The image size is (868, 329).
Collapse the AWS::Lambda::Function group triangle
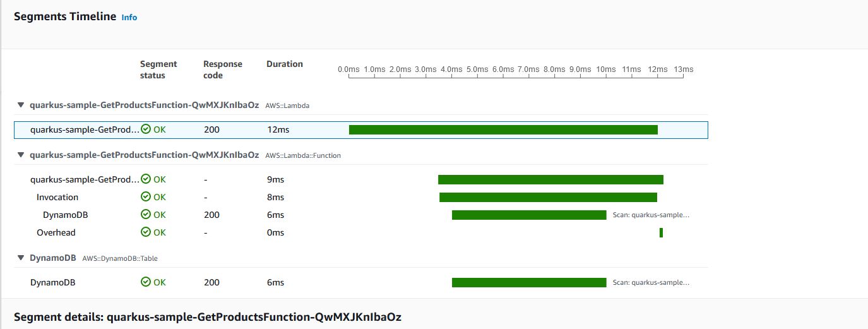pyautogui.click(x=21, y=155)
